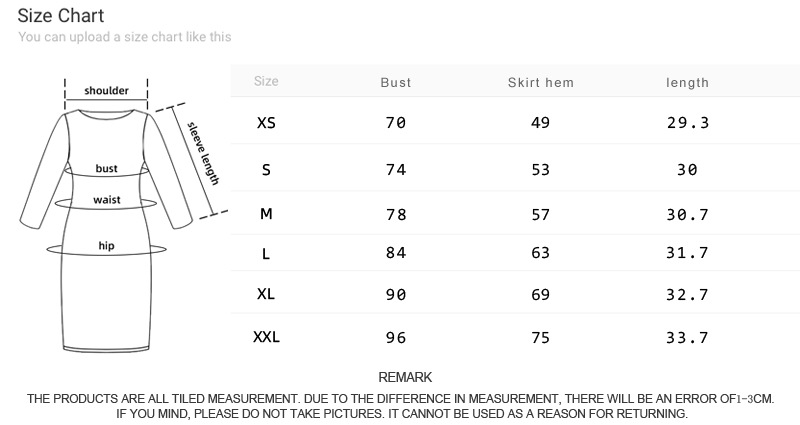Screen dimensions: 800x425
Task: Click the 'You can upload a size chart' subtitle
Action: [x=125, y=37]
